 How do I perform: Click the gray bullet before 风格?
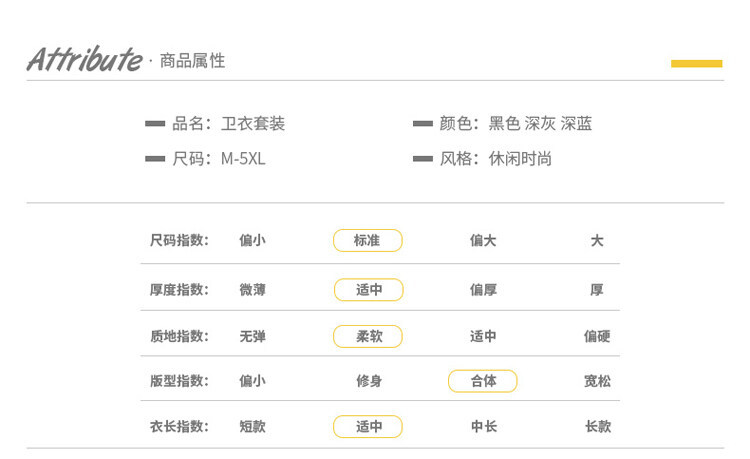pos(422,158)
